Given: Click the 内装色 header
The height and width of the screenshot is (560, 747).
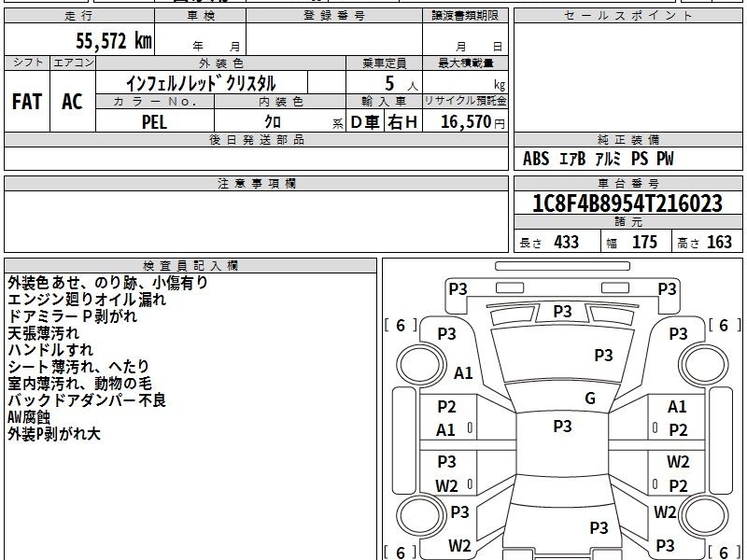Looking at the screenshot, I should [x=280, y=101].
